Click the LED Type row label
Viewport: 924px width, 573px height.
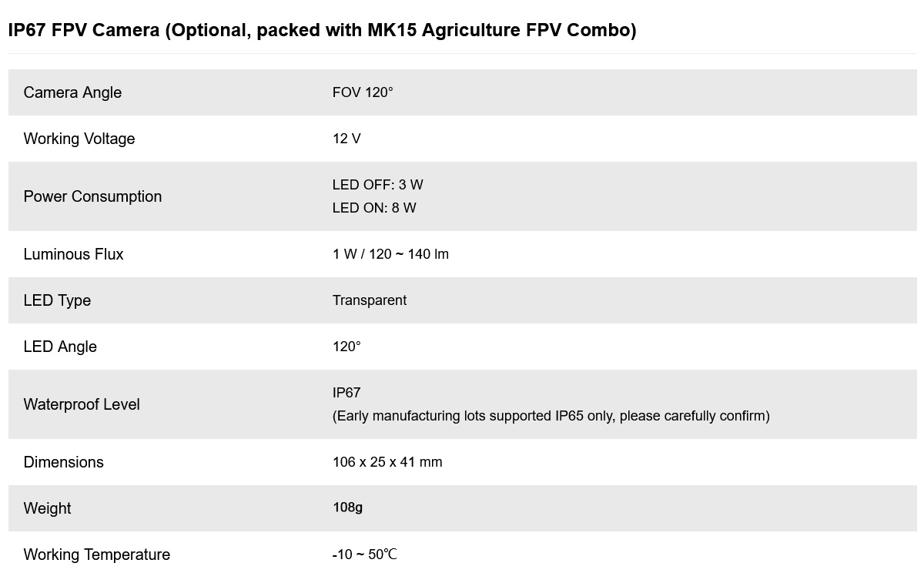coord(57,300)
